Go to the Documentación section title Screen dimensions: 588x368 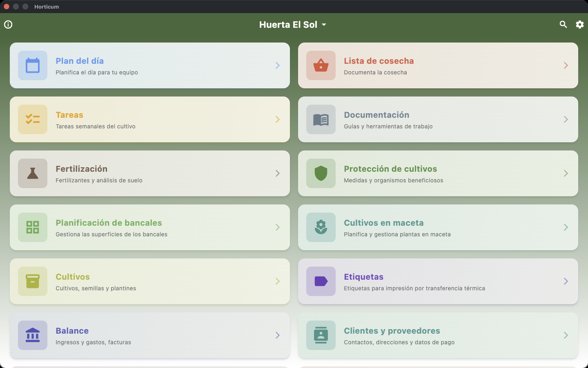(x=377, y=115)
